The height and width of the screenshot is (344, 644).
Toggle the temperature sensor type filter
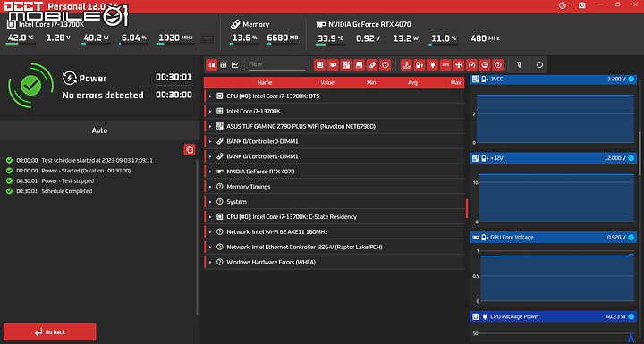[x=406, y=65]
